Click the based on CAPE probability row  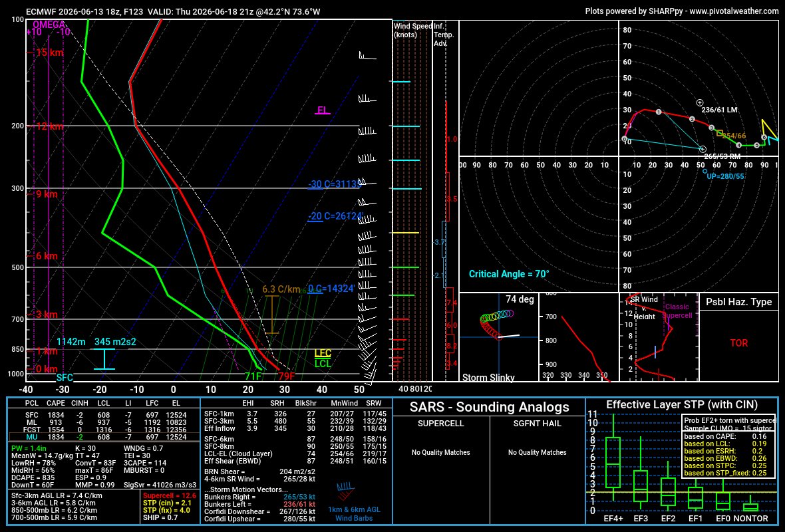[x=725, y=436]
